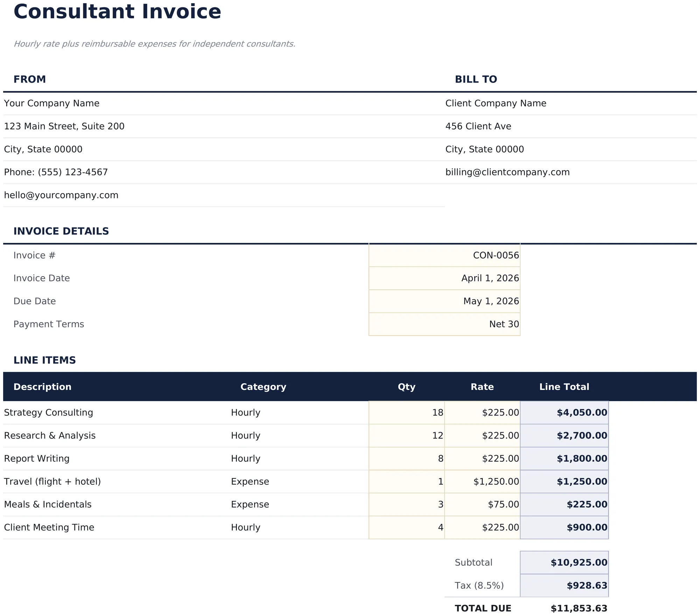Image resolution: width=700 pixels, height=616 pixels.
Task: Click line total $225.00
Action: point(564,505)
